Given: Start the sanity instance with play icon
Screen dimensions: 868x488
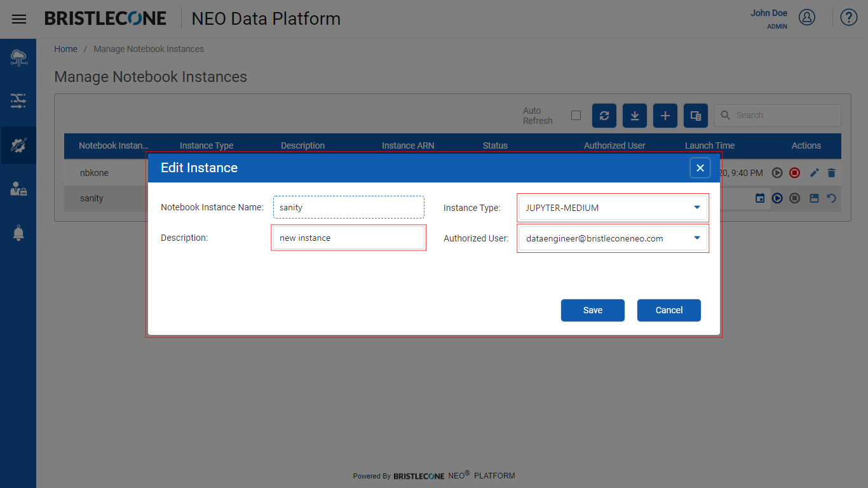Looking at the screenshot, I should tap(777, 198).
